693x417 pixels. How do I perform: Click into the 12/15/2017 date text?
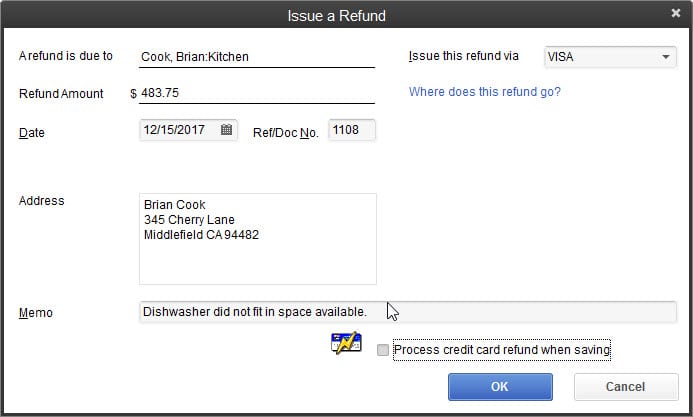point(180,130)
